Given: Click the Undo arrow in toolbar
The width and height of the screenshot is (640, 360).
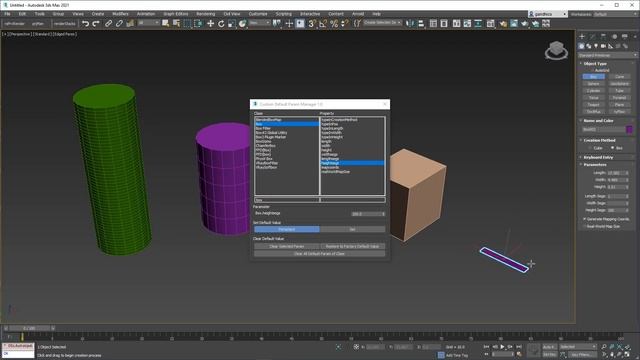Looking at the screenshot, I should coord(85,24).
